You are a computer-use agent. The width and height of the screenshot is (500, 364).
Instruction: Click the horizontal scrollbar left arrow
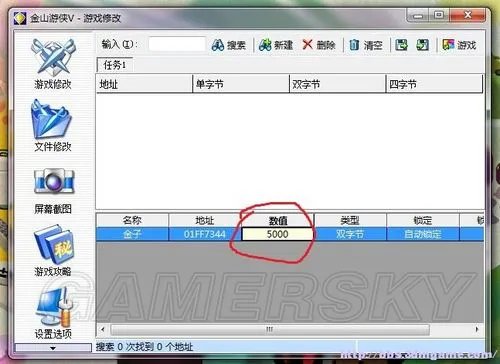(103, 329)
